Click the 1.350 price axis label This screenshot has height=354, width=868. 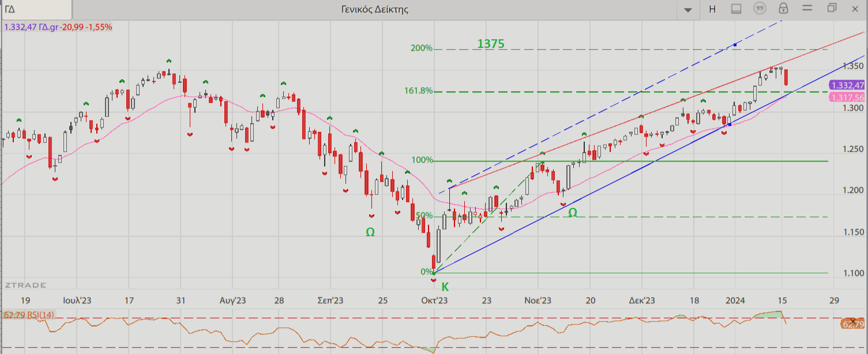tap(852, 66)
